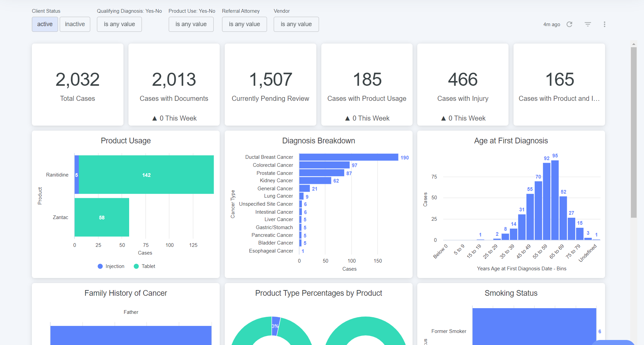Click the Smoking Status tile title
Screen dimensions: 644x345
511,293
